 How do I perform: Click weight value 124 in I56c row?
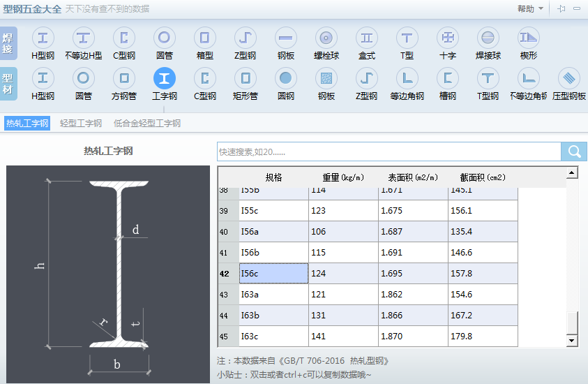pyautogui.click(x=343, y=273)
